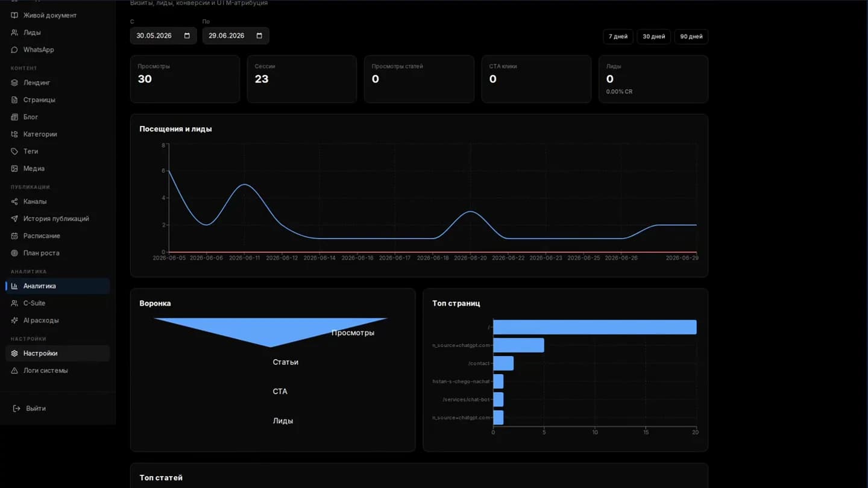This screenshot has height=488, width=868.
Task: Select the 7 дней range button
Action: pos(618,36)
